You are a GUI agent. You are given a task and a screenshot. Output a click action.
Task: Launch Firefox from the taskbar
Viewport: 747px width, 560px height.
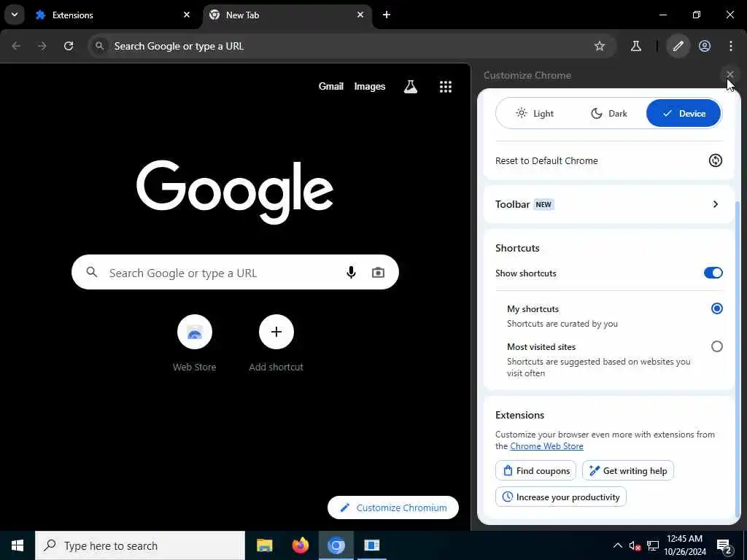(300, 545)
